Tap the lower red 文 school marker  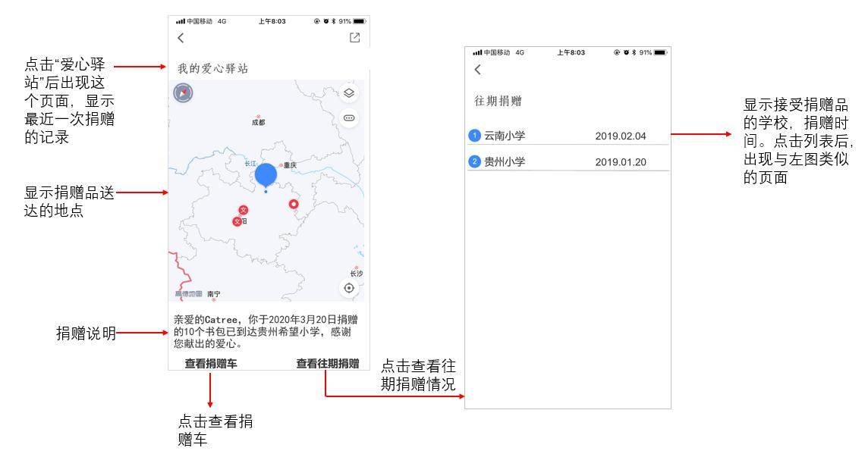[x=237, y=221]
